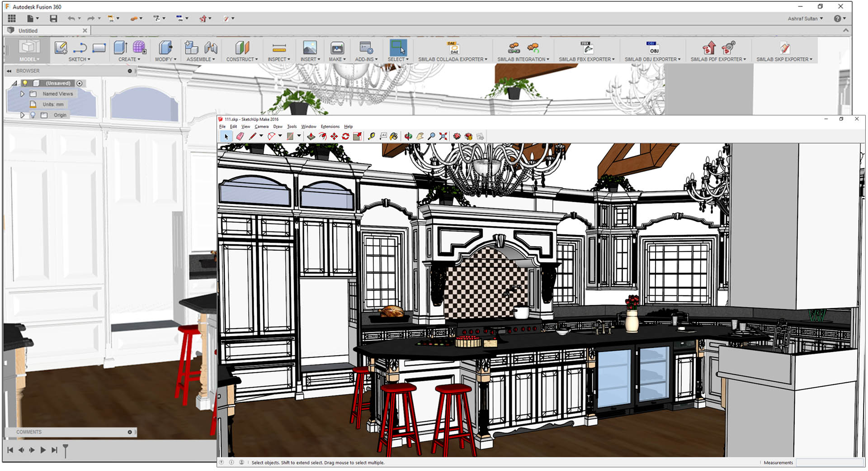
Task: Open the Ashraf Sultan account dropdown
Action: click(805, 19)
